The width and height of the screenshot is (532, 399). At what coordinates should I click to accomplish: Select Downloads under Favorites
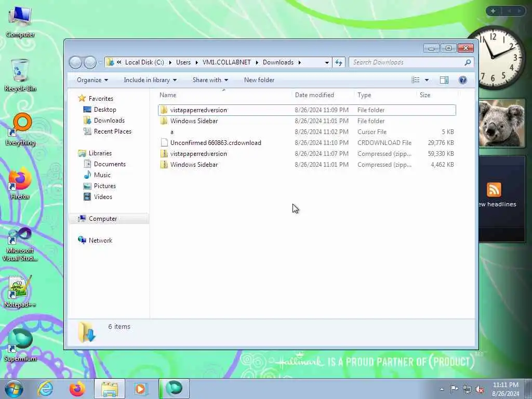[109, 121]
